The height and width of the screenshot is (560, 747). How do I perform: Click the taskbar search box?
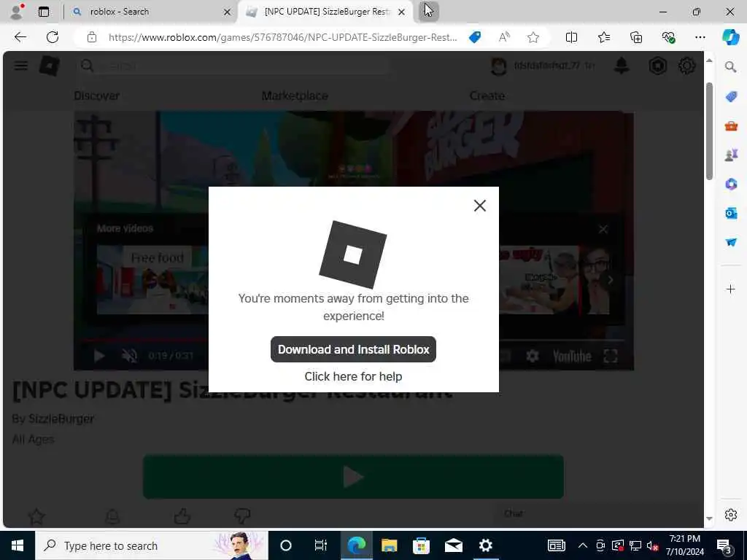click(x=152, y=545)
